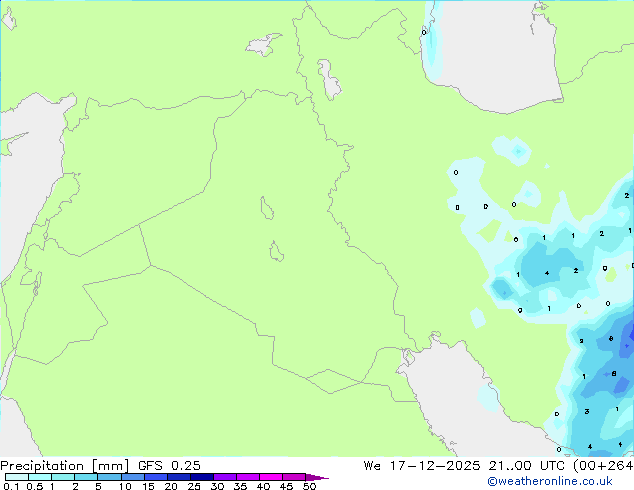Select the 35–40 mm legend swatch

(247, 477)
